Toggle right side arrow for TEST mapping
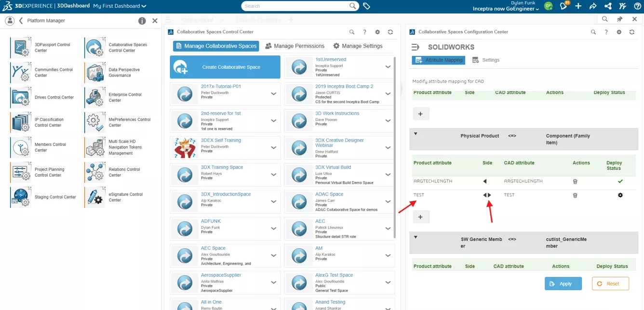Viewport: 644px width, 310px height. [490, 195]
